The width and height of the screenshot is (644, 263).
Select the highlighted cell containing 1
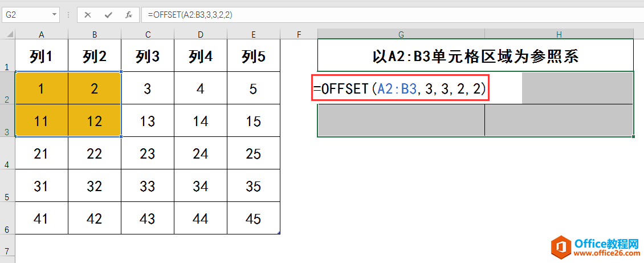[x=42, y=88]
